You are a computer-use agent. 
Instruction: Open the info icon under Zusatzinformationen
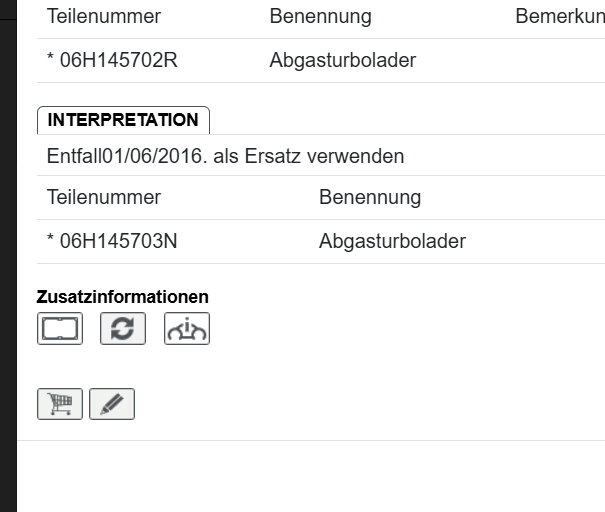click(187, 329)
